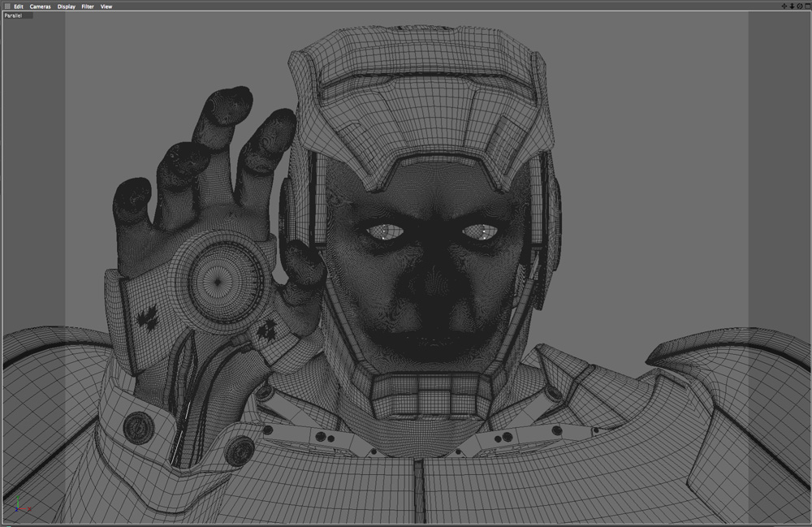Viewport: 812px width, 527px height.
Task: Open the Filter menu
Action: [x=88, y=6]
